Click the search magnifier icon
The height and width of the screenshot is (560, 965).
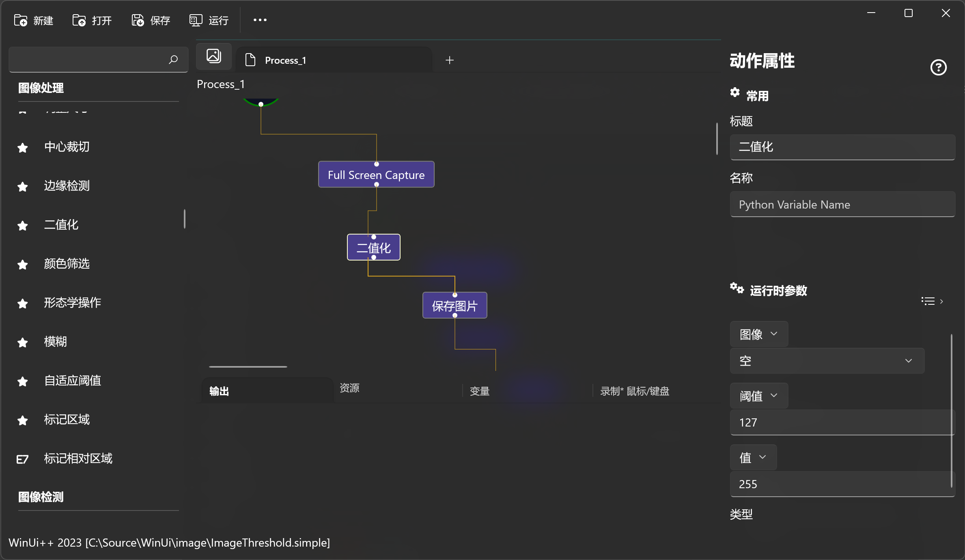pos(173,60)
